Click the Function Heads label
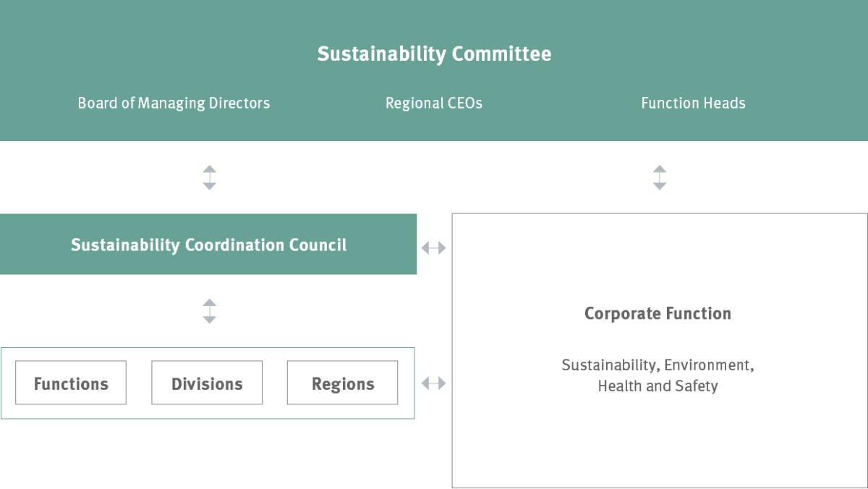 click(693, 103)
